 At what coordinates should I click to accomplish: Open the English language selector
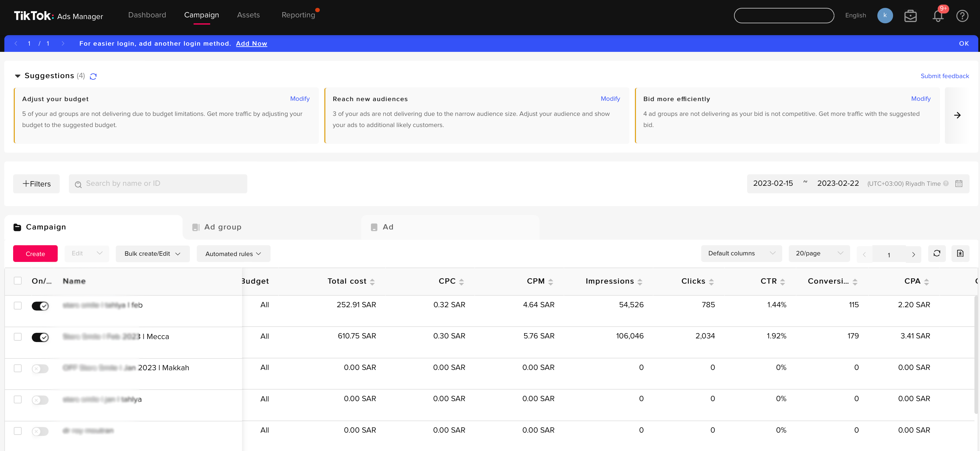coord(855,16)
